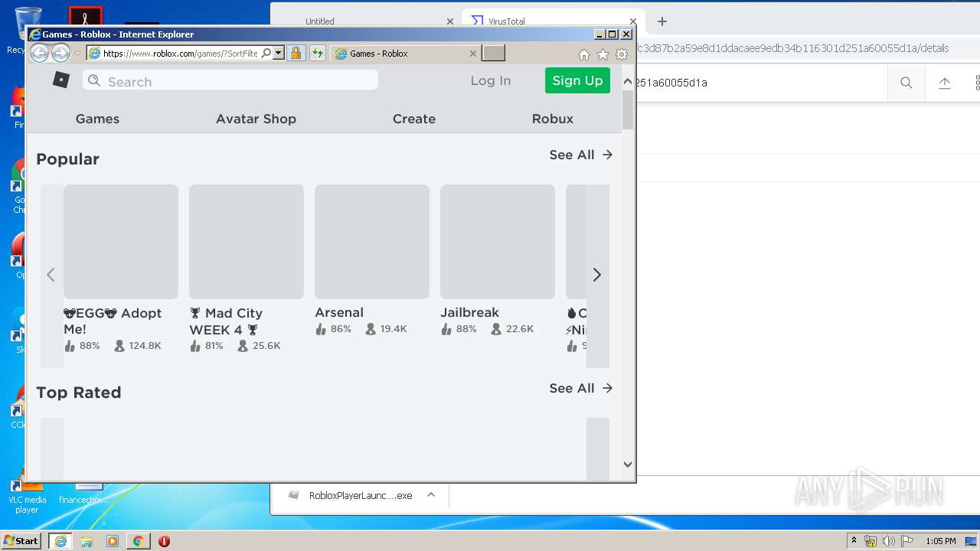Open the Mad City game thumbnail
This screenshot has height=551, width=980.
click(x=247, y=242)
